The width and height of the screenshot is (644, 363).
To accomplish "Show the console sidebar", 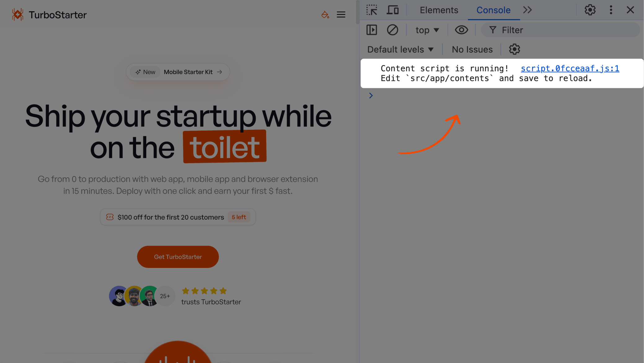I will [372, 30].
